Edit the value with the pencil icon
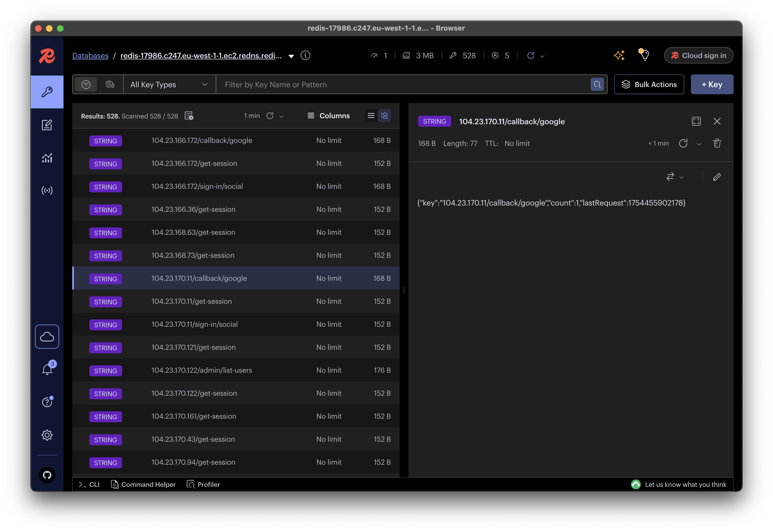Screen dimensions: 773x532 (717, 177)
